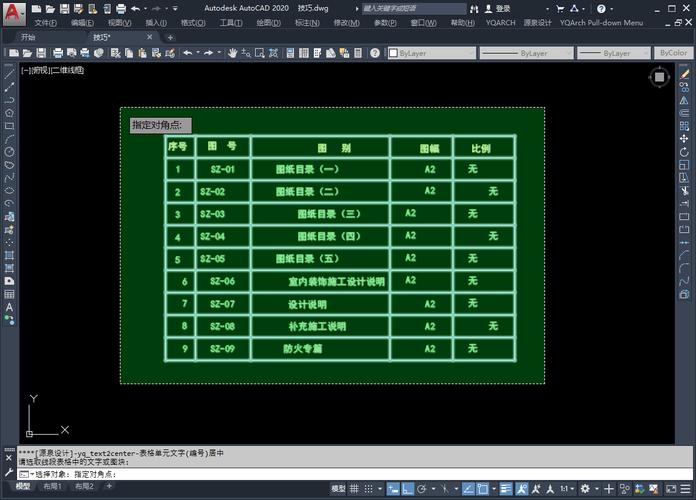This screenshot has height=500, width=696.
Task: Click in the command line input field
Action: click(x=355, y=474)
